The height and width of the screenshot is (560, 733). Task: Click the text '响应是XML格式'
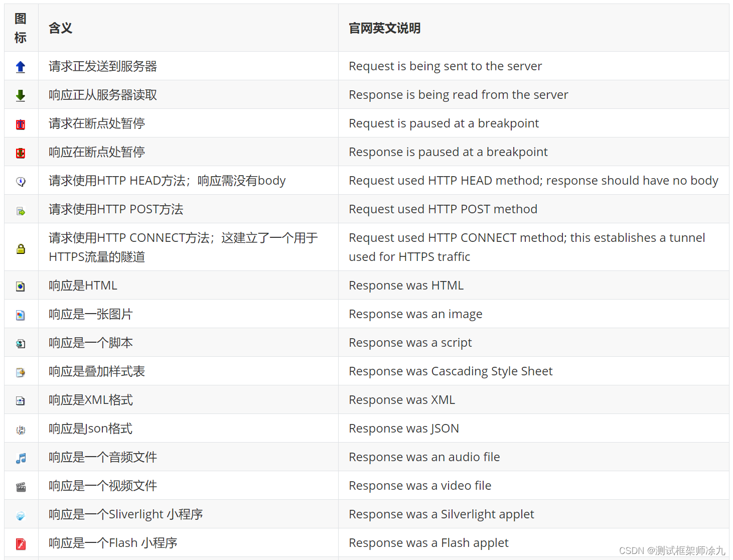[91, 400]
